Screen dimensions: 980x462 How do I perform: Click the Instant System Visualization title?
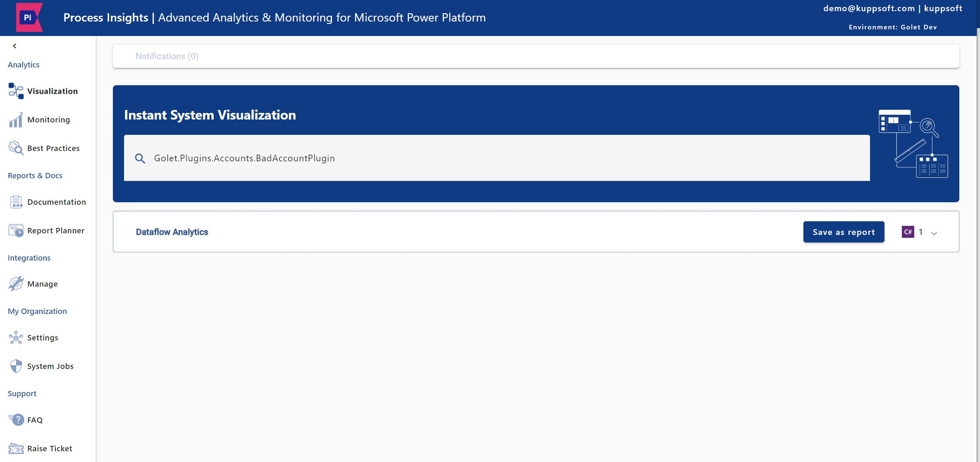coord(210,115)
